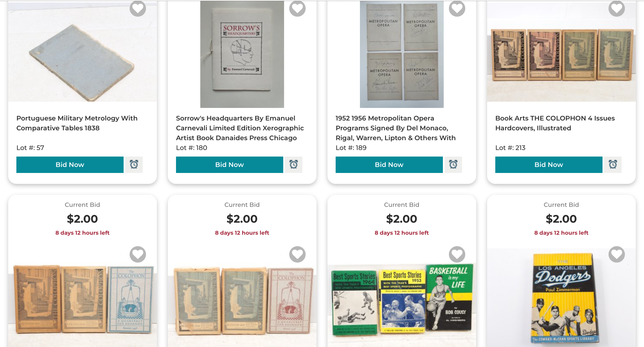Favorite the Portuguese Military Metrology lot

[x=138, y=8]
